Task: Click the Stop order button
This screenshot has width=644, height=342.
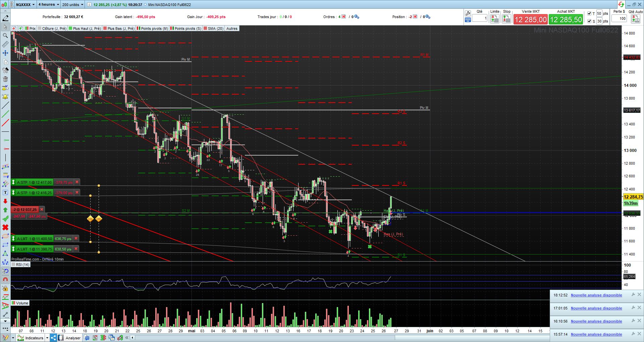Action: click(x=506, y=19)
